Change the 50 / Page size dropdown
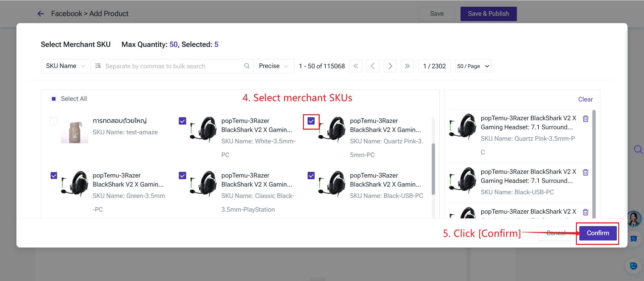This screenshot has height=281, width=644. 473,66
